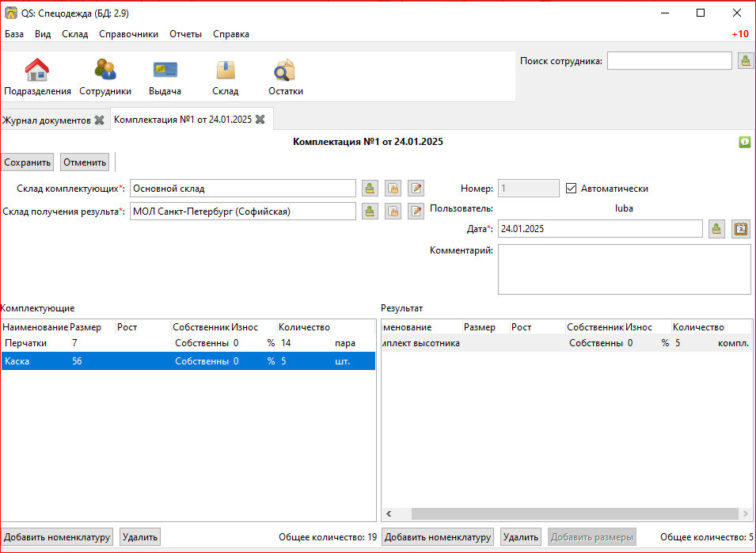Click the Сохранить button
Image resolution: width=756 pixels, height=553 pixels.
point(28,162)
